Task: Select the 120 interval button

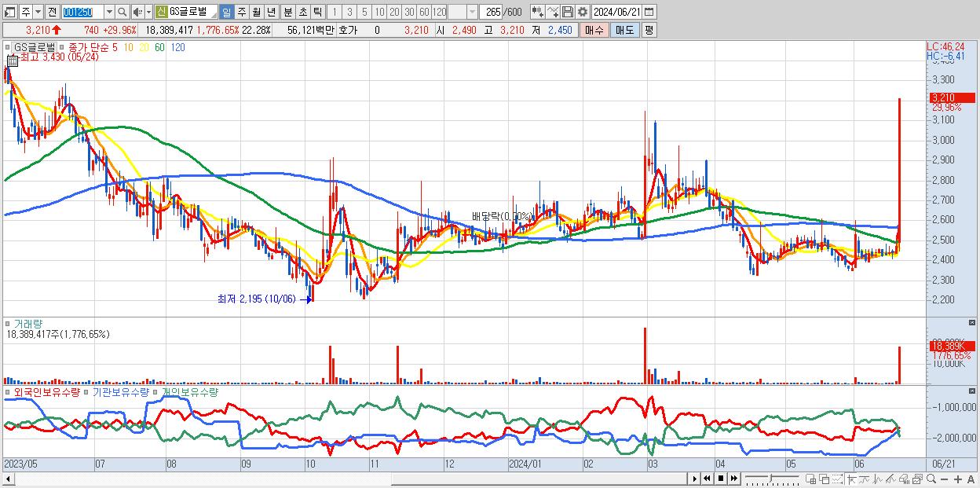Action: [440, 12]
